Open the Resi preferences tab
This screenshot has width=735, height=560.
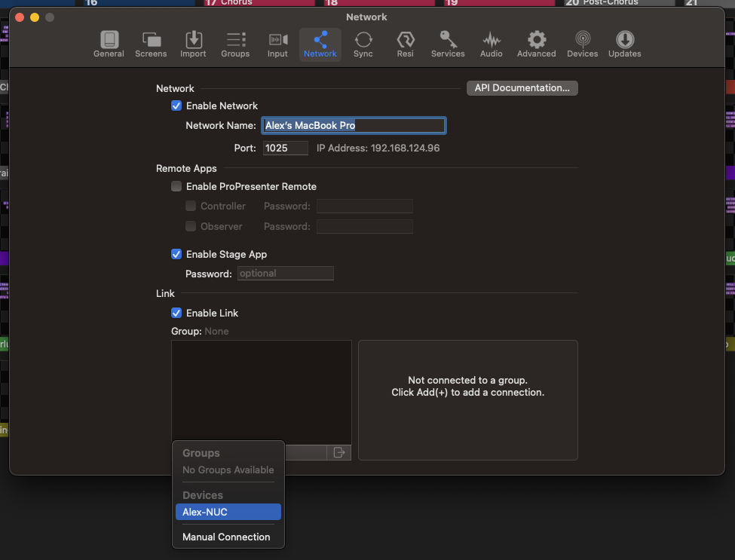(x=406, y=44)
